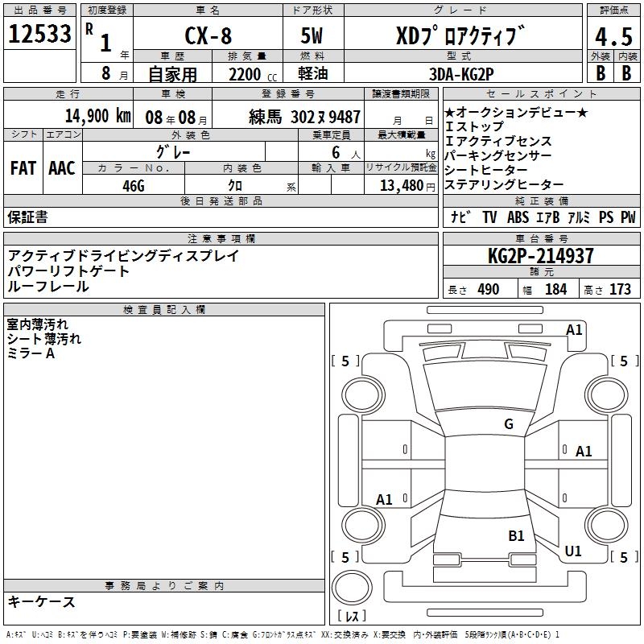
Task: Click fuel type 軽油
Action: tap(313, 73)
